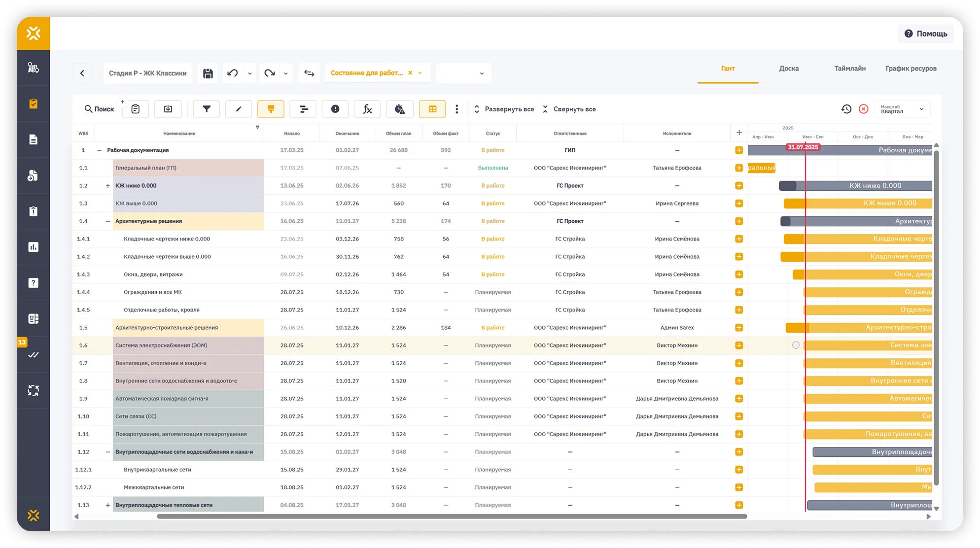
Task: Click the Поиск search field
Action: [x=100, y=109]
